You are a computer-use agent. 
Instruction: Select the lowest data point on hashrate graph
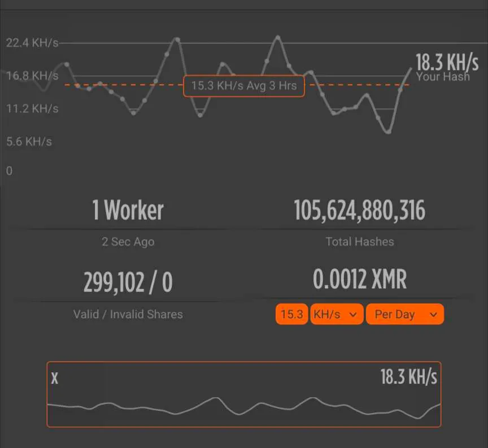pyautogui.click(x=388, y=131)
